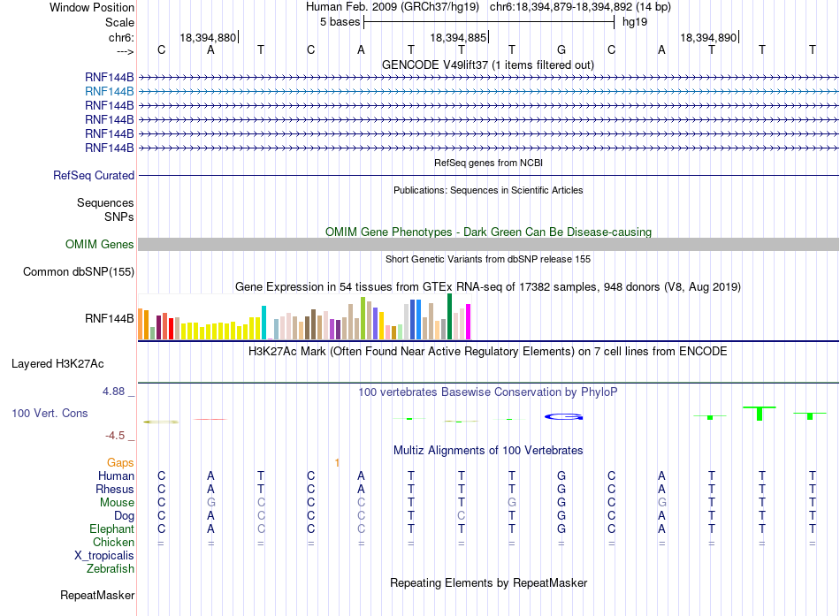
Task: Click the 18,394,885 position marker on ruler
Action: (x=459, y=37)
